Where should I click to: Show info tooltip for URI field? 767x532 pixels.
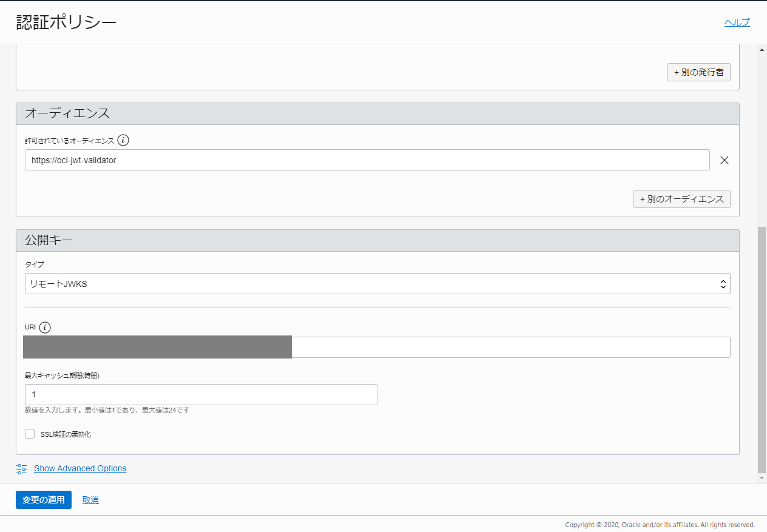(45, 328)
